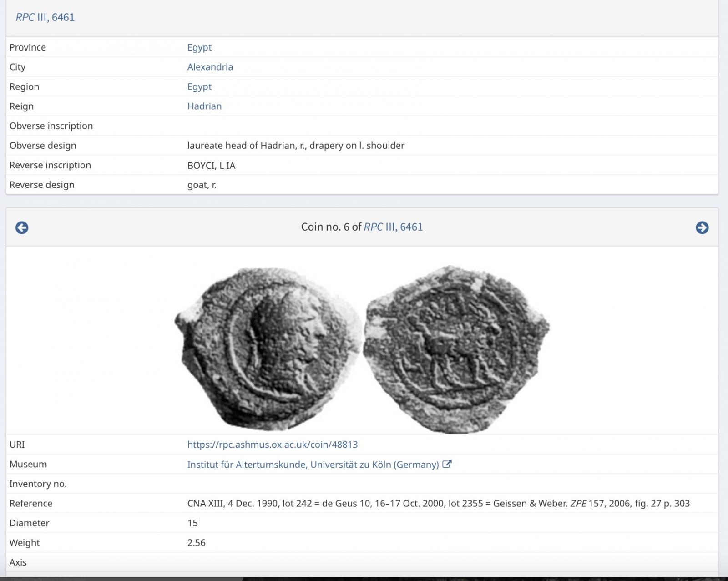Click the Obverse inscription label
Image resolution: width=728 pixels, height=581 pixels.
(51, 126)
